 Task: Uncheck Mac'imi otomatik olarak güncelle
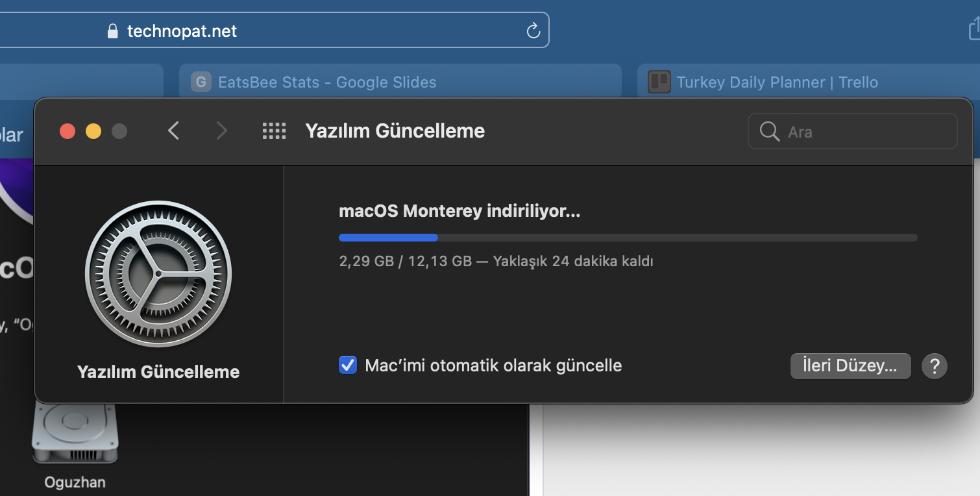click(348, 365)
